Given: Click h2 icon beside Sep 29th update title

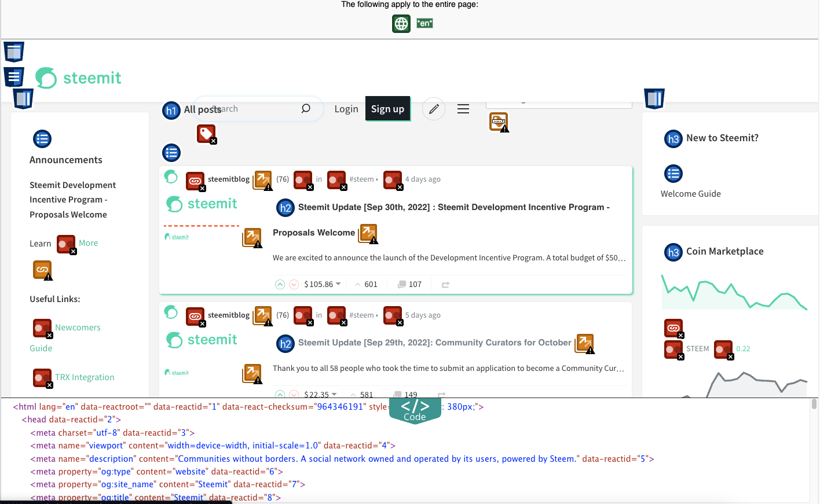Looking at the screenshot, I should pyautogui.click(x=285, y=344).
